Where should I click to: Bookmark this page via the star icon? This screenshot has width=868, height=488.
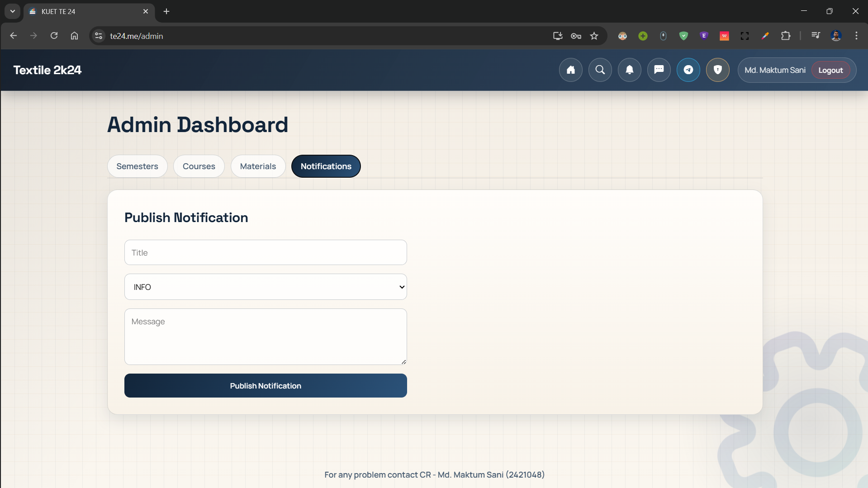(x=594, y=36)
